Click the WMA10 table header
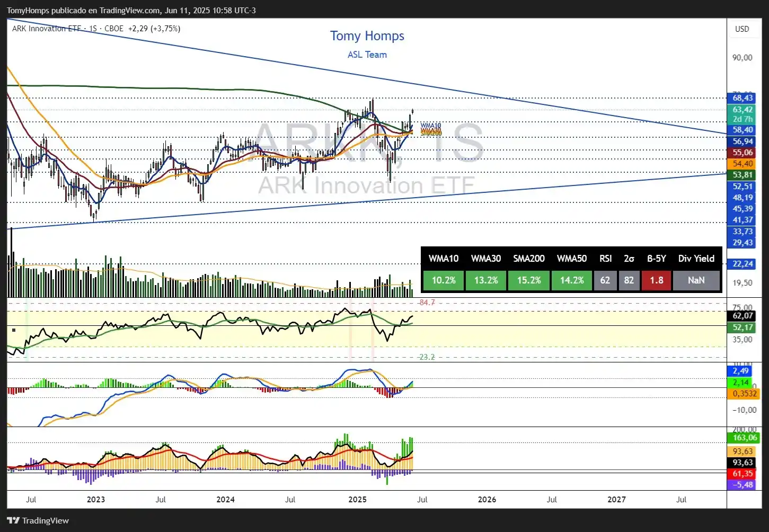The height and width of the screenshot is (532, 769). pos(444,259)
